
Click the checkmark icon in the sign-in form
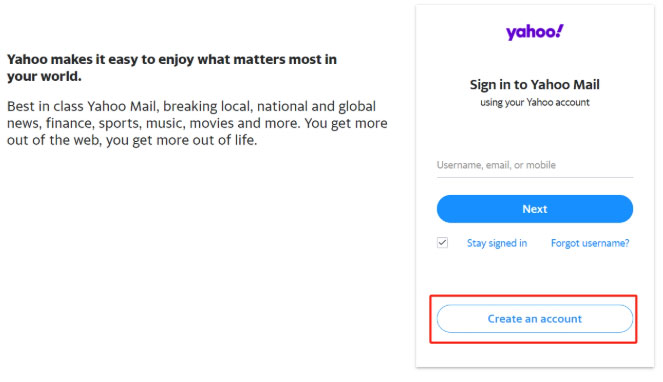(442, 243)
